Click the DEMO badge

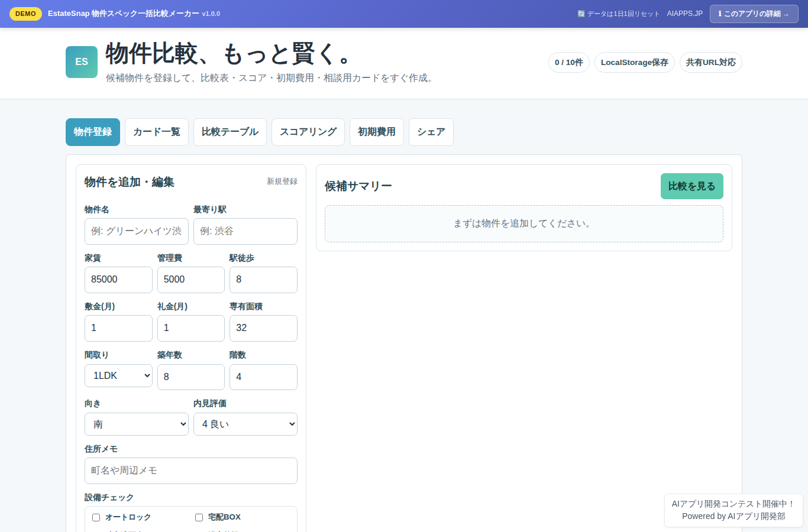25,14
